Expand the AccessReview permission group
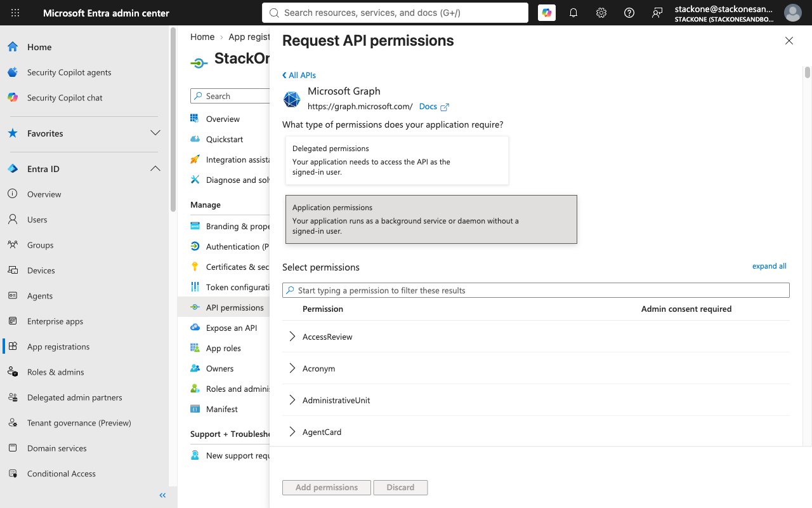 coord(292,337)
